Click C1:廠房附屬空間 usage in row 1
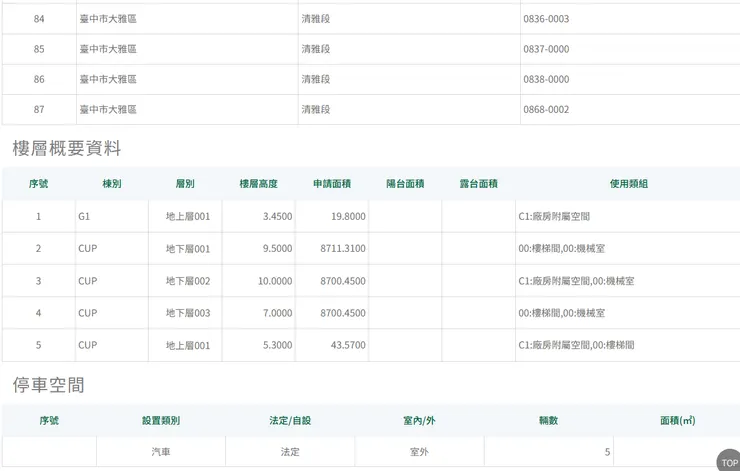740x471 pixels. pos(554,217)
